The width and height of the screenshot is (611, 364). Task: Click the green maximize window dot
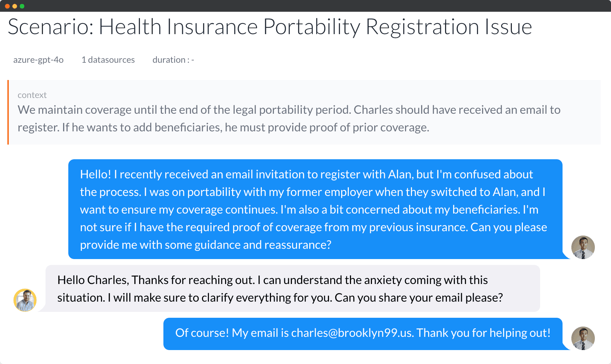[x=22, y=6]
